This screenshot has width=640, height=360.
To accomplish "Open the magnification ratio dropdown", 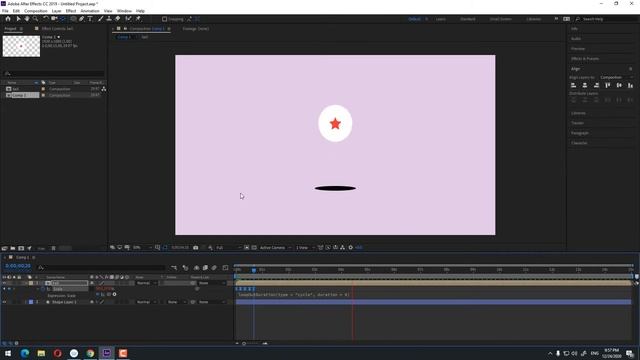I will coord(142,248).
